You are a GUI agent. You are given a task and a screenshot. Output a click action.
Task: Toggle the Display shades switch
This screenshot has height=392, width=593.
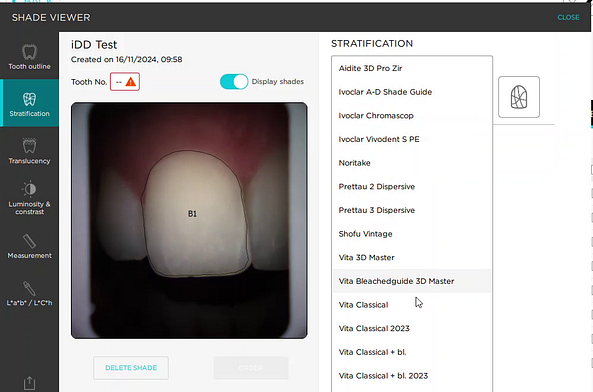[234, 82]
